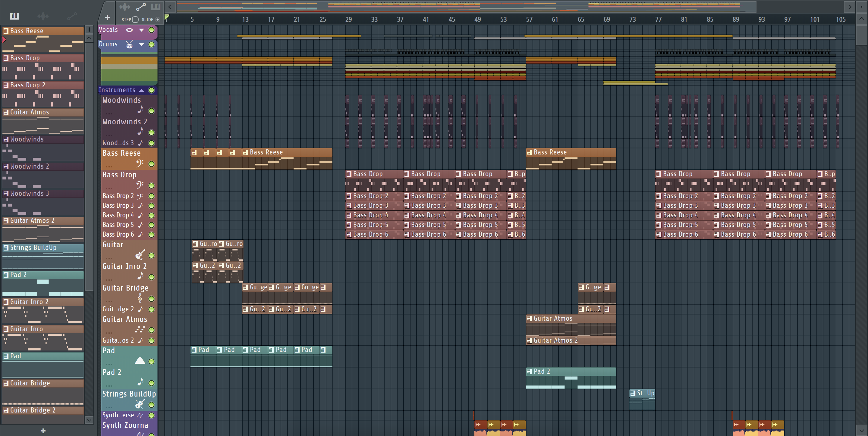
Task: Expand Drums group with down arrow
Action: click(142, 45)
